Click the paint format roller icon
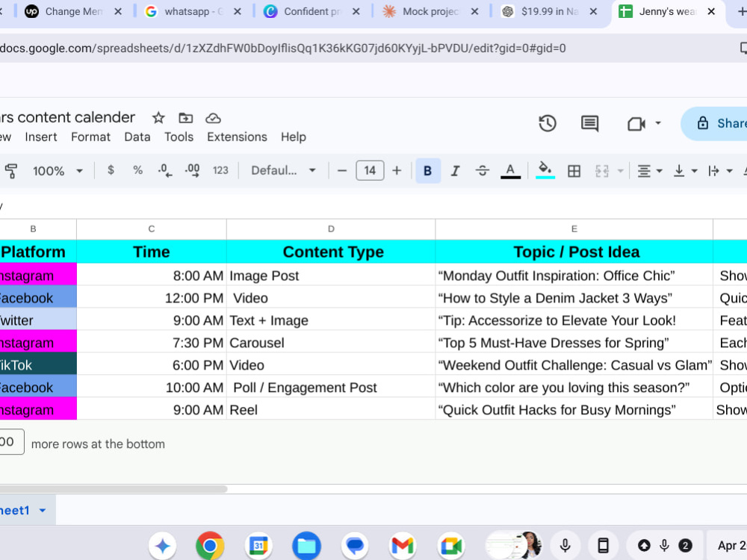747x560 pixels. click(x=11, y=170)
